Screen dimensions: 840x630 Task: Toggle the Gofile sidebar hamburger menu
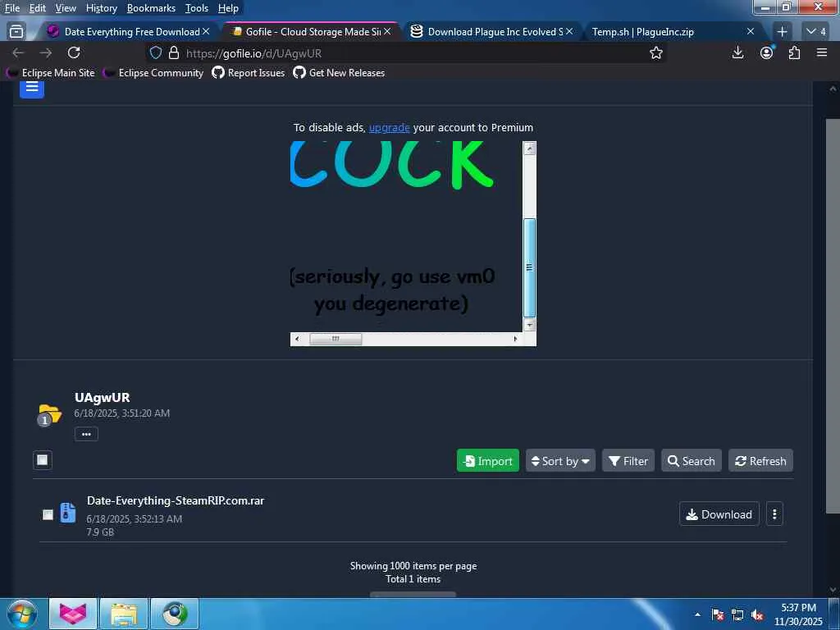[32, 89]
